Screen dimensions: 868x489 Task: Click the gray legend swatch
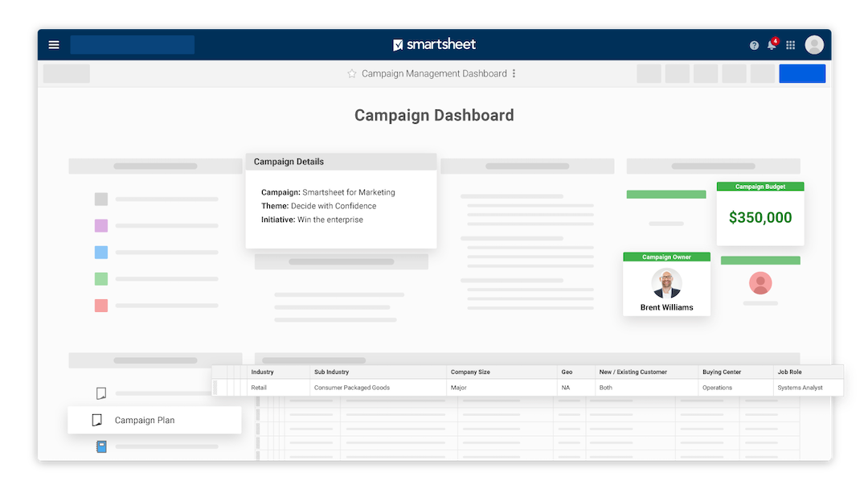[101, 199]
